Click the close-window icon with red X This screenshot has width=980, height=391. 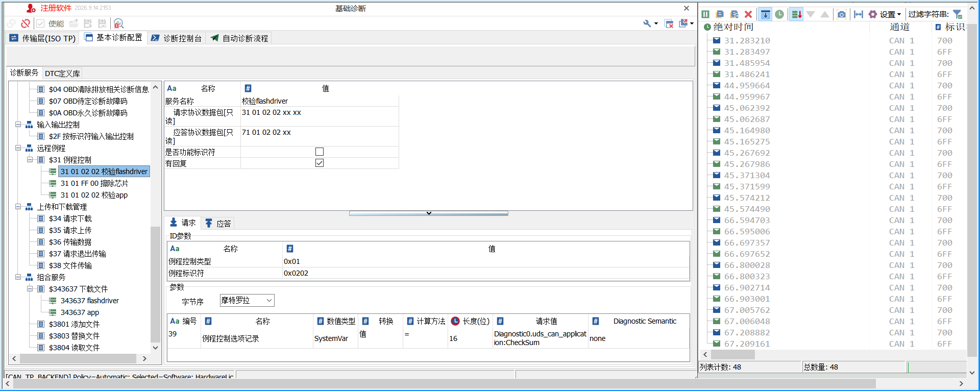coord(669,23)
